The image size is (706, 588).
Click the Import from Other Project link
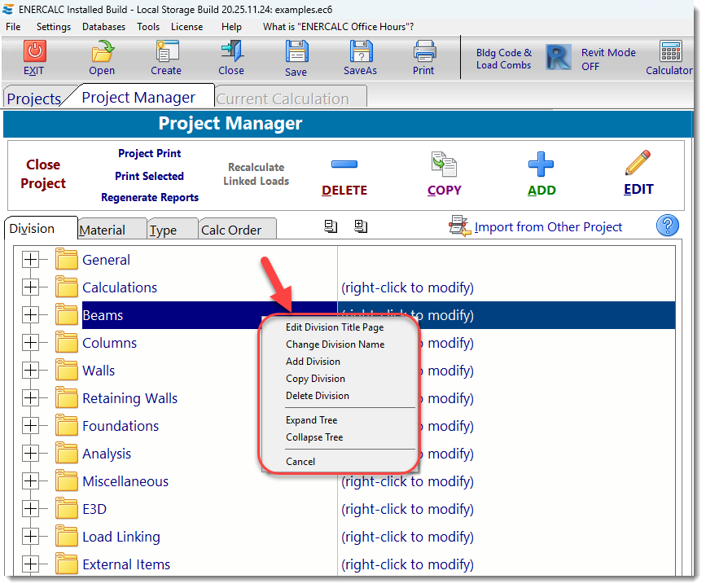point(546,226)
